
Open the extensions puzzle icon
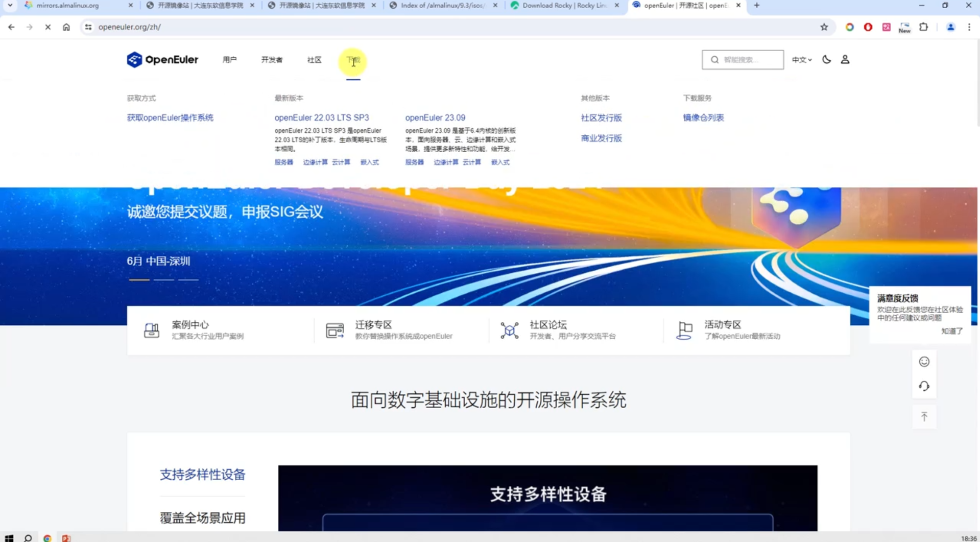(x=923, y=27)
